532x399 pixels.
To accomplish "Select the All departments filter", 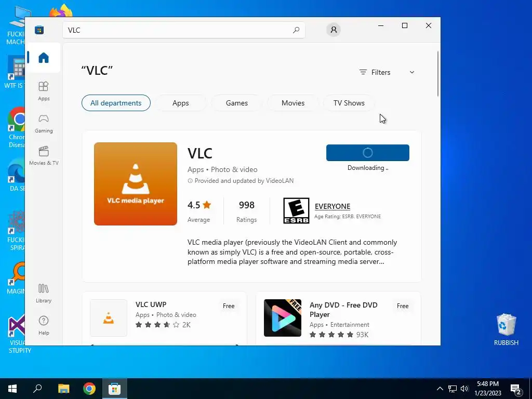I will [116, 103].
